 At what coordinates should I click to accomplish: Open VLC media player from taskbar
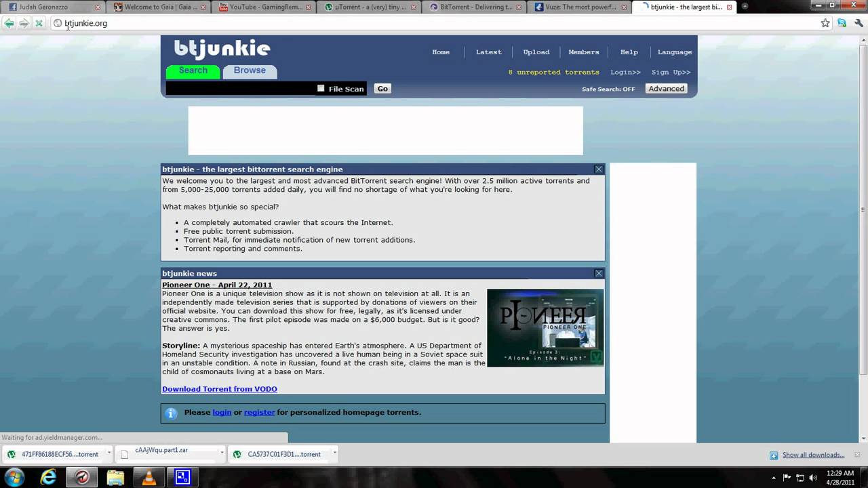click(x=149, y=477)
